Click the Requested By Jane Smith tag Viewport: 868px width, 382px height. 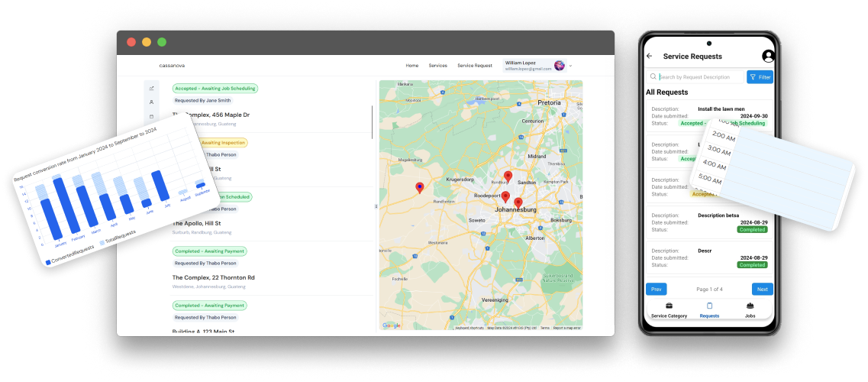(x=202, y=101)
